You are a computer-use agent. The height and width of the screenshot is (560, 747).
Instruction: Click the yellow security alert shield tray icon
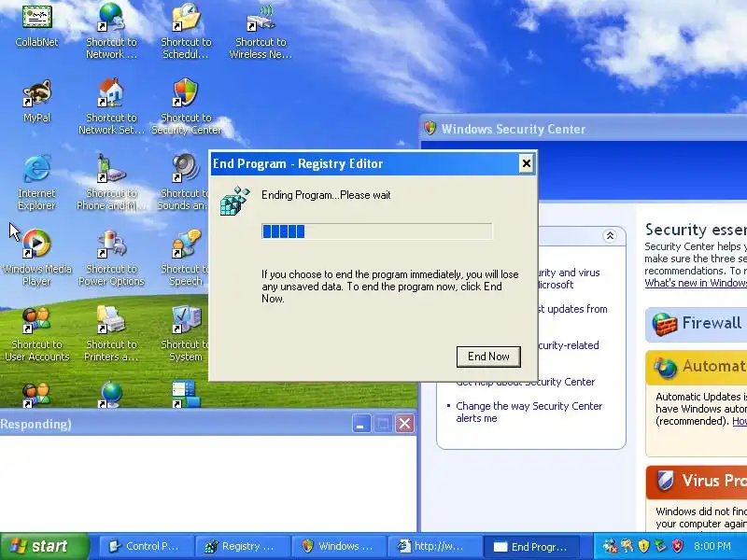click(643, 546)
